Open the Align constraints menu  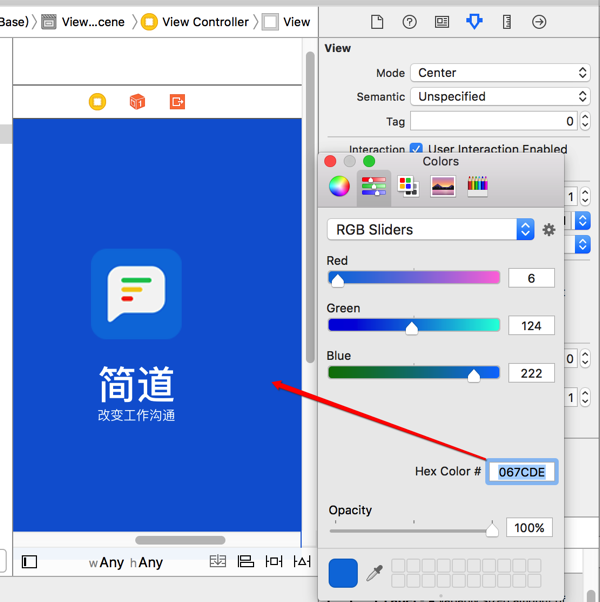245,561
